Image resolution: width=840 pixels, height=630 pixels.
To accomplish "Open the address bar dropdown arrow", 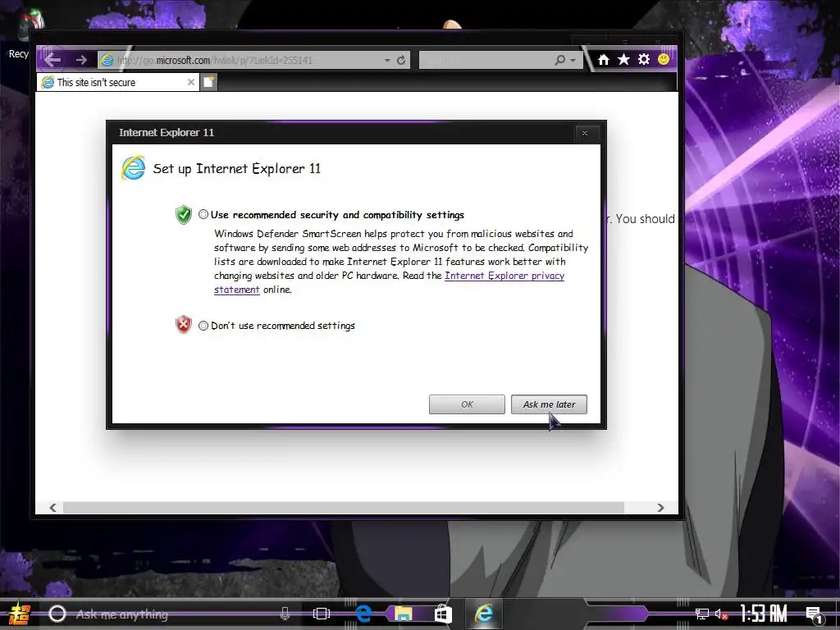I will (x=387, y=60).
